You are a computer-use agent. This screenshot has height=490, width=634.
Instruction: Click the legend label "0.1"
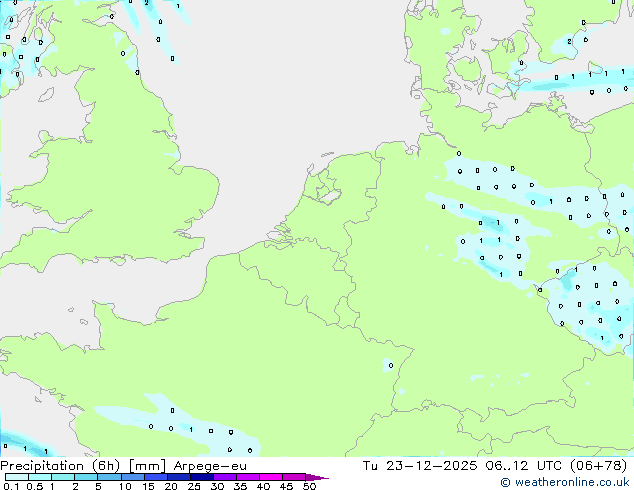(x=11, y=486)
